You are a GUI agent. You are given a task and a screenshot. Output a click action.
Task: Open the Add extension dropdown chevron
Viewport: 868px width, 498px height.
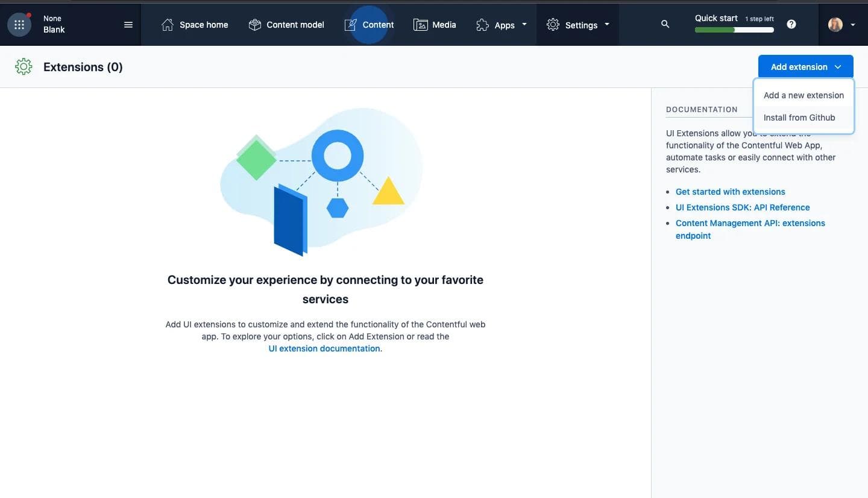838,66
